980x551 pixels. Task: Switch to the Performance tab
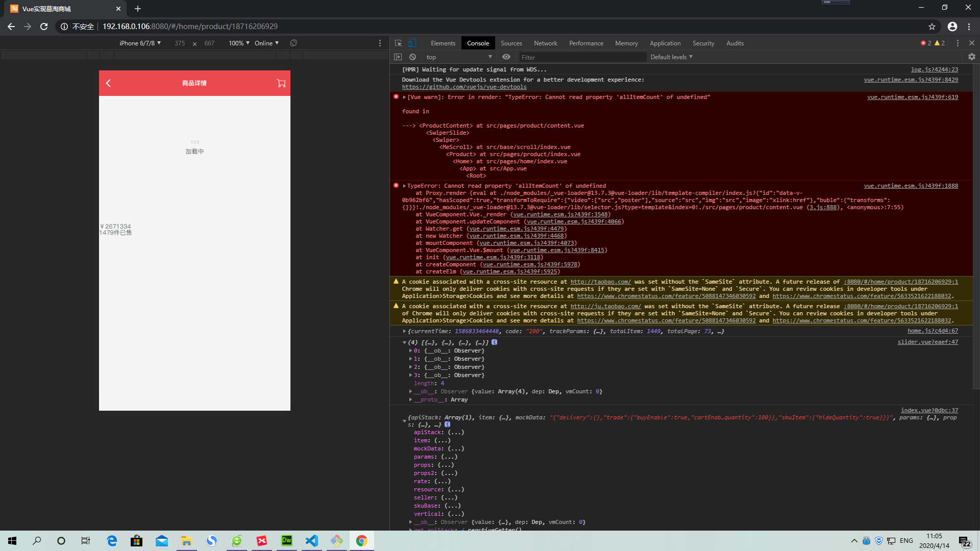click(x=586, y=43)
